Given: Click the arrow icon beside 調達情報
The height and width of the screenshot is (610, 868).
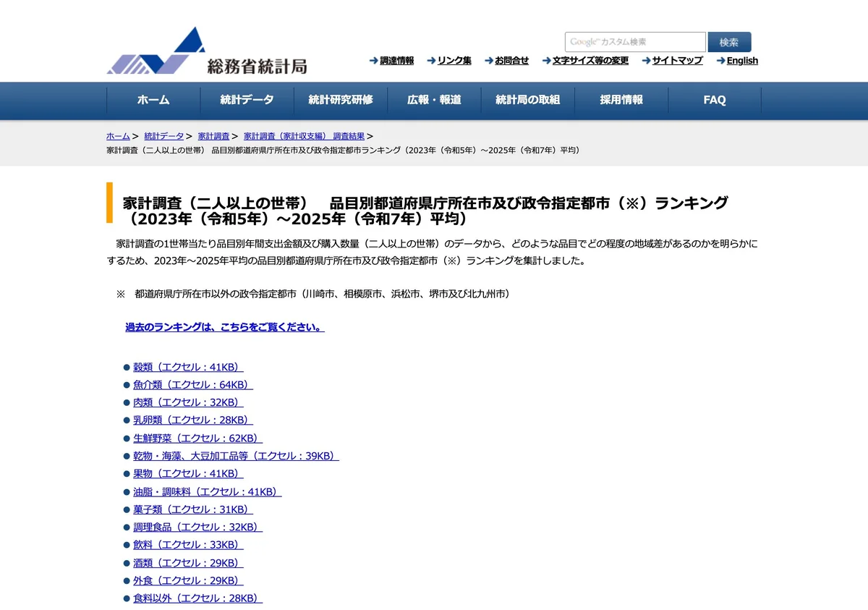Looking at the screenshot, I should tap(373, 61).
